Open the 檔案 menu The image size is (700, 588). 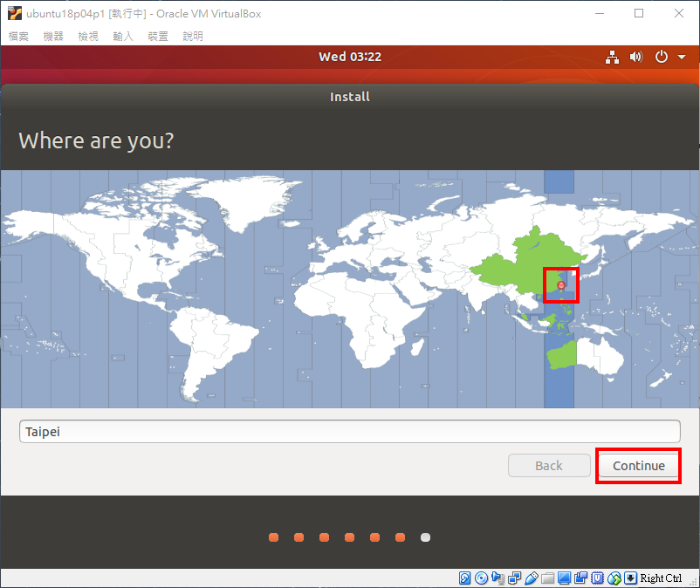tap(18, 36)
